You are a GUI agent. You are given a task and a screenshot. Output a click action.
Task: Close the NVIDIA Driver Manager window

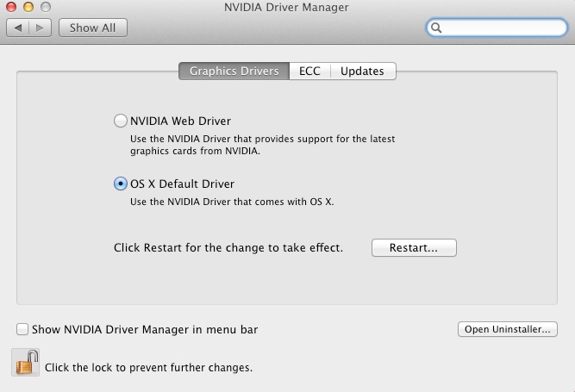[x=11, y=7]
